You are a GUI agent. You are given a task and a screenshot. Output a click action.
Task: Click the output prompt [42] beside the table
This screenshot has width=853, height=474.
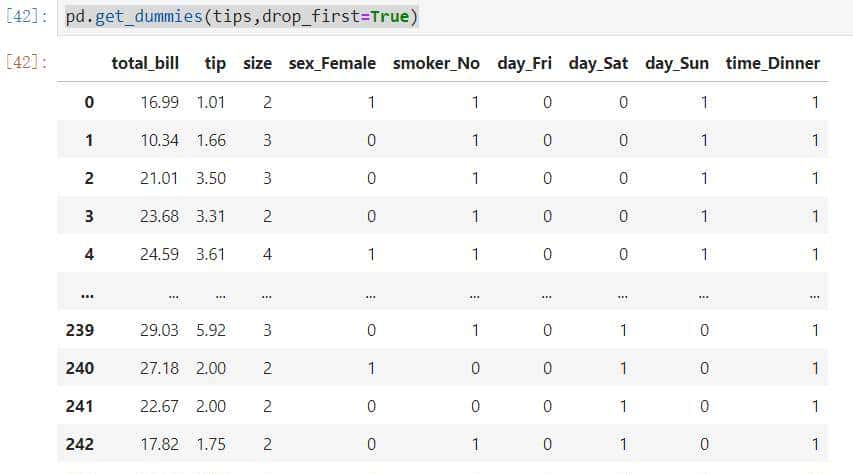point(25,62)
